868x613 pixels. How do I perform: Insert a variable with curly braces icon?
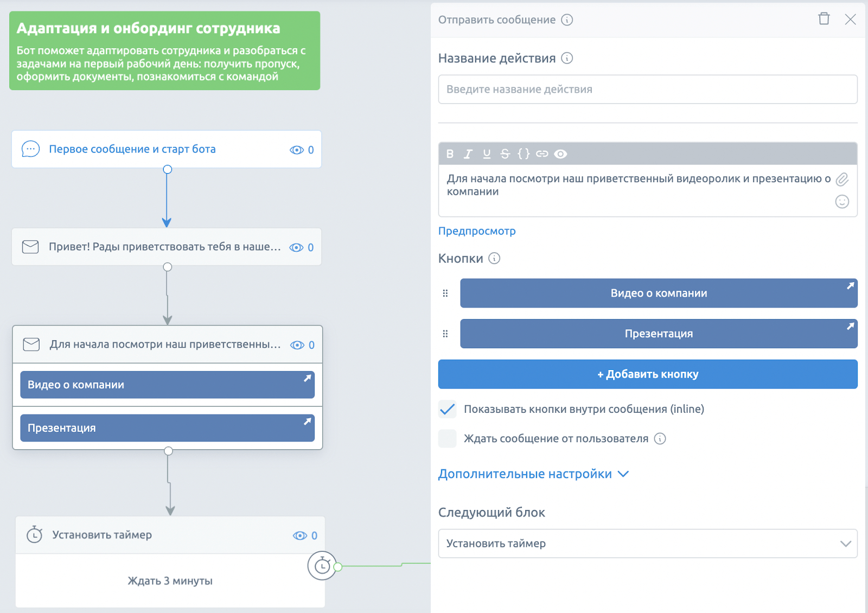coord(524,154)
